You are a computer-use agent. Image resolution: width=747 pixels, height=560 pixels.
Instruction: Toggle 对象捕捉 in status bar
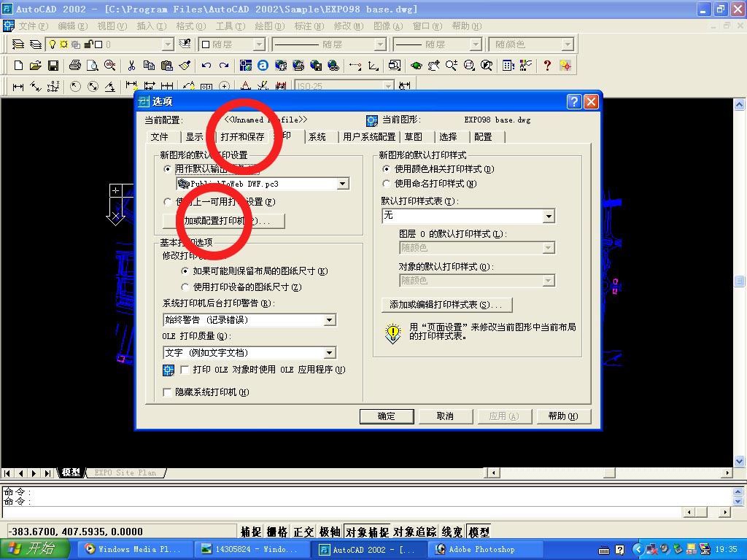pos(368,532)
